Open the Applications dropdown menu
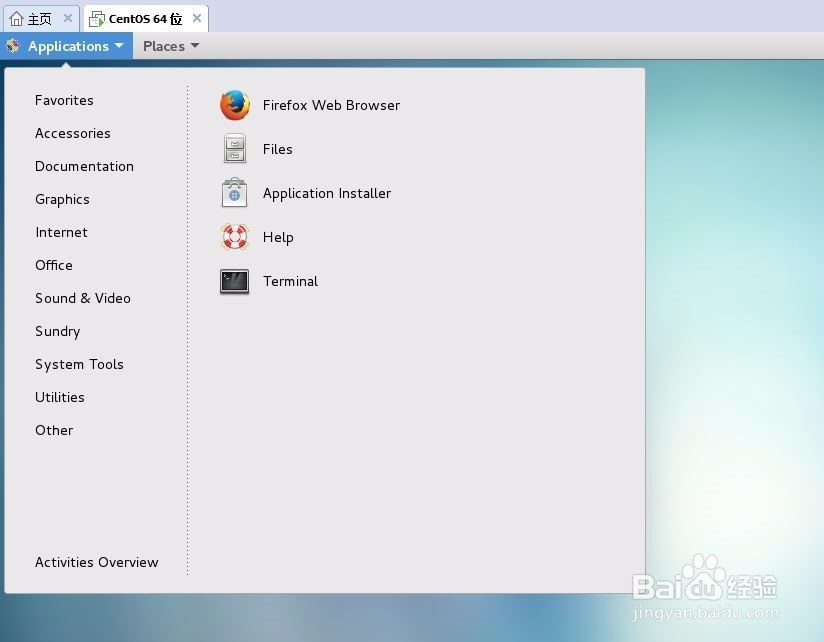 coord(67,46)
